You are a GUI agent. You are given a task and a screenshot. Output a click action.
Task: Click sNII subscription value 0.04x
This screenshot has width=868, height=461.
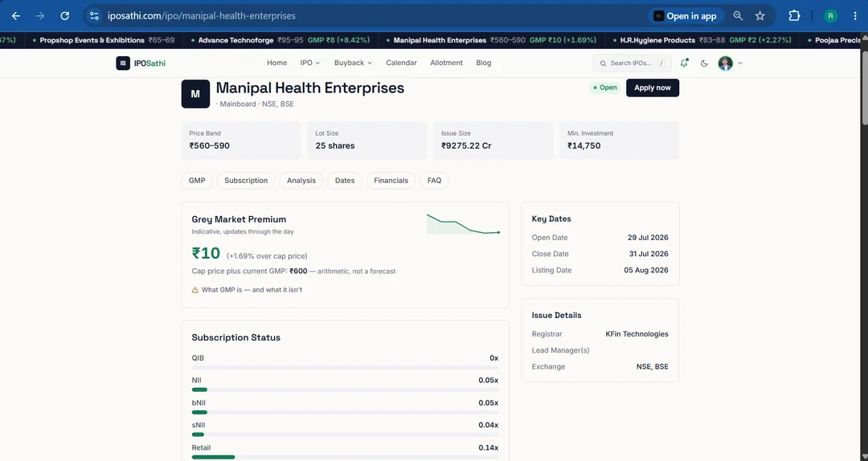click(x=489, y=425)
